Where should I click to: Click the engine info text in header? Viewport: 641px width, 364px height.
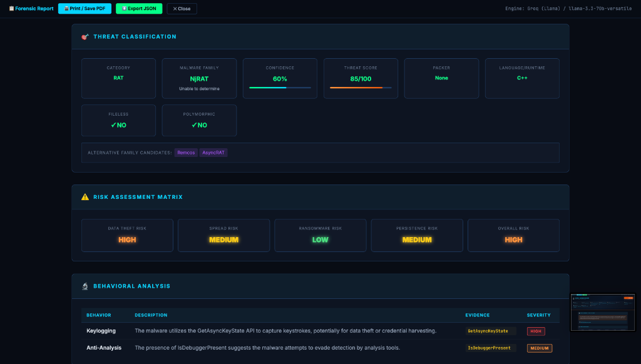(x=568, y=9)
